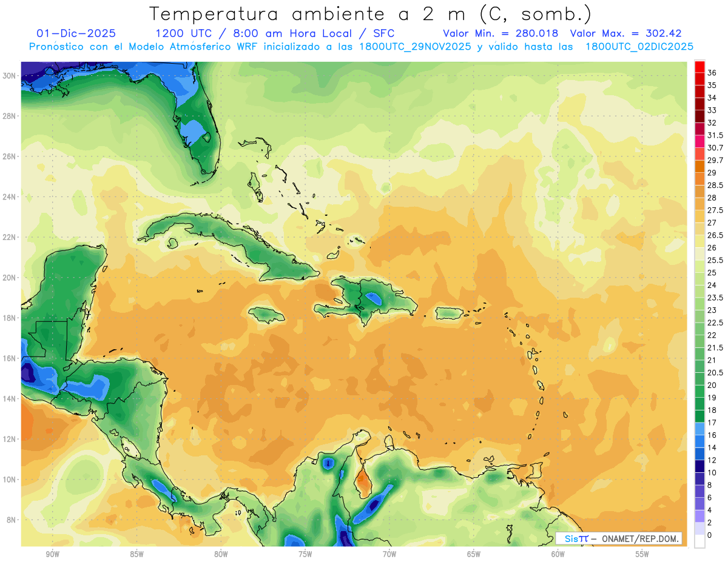The image size is (728, 562).
Task: Click the color scale label 29.7
Action: 715,160
